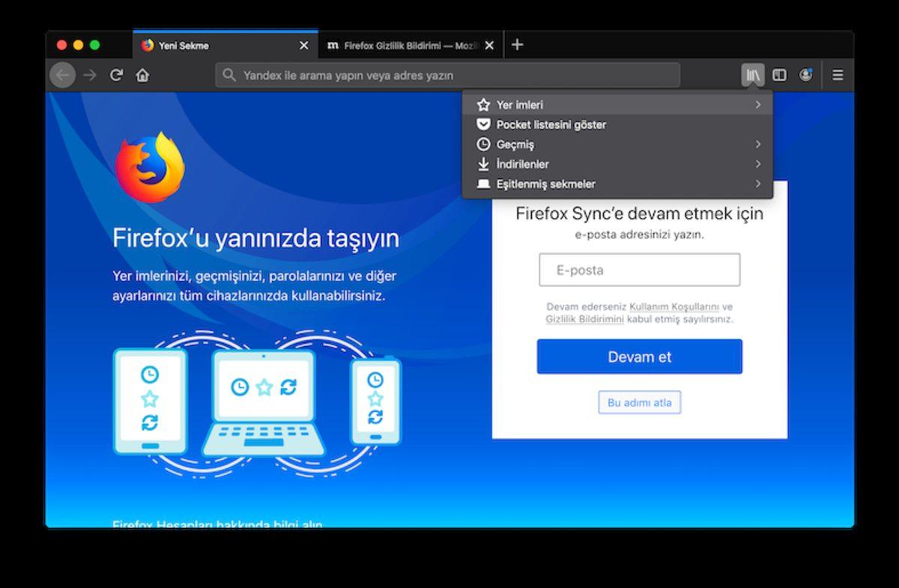The height and width of the screenshot is (588, 899).
Task: Switch to the Firefox Gizlilik Bildirimi tab
Action: coord(409,45)
